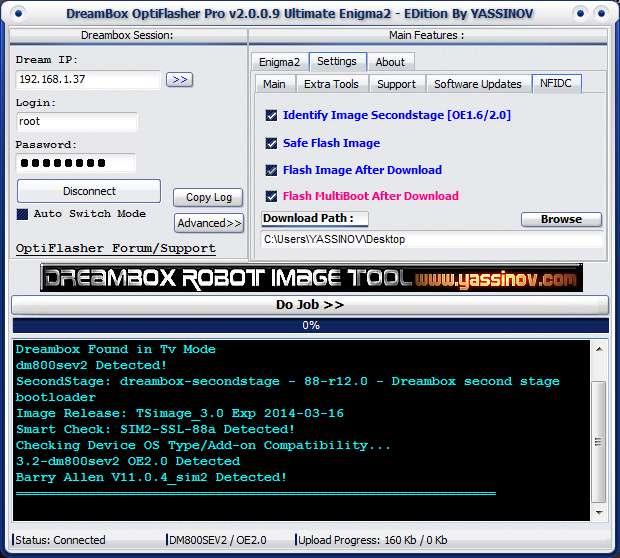Toggle Auto Switch Mode checkbox
Image resolution: width=620 pixels, height=558 pixels.
pos(23,214)
